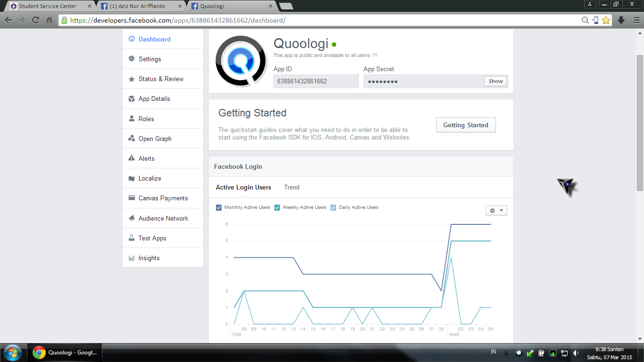The width and height of the screenshot is (644, 362).
Task: Open Status & Review page
Action: 163,79
